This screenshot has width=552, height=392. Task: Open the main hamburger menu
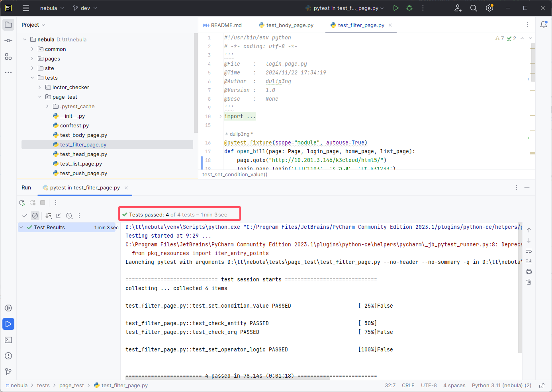[26, 8]
